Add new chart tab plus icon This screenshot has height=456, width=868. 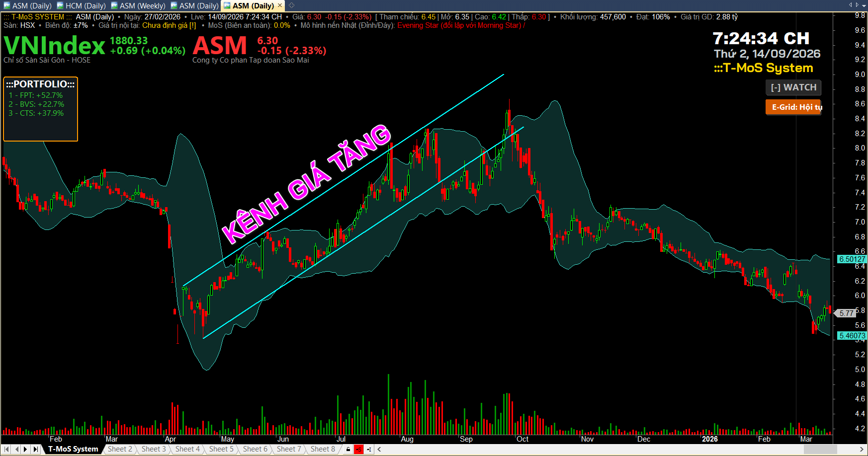coord(292,5)
